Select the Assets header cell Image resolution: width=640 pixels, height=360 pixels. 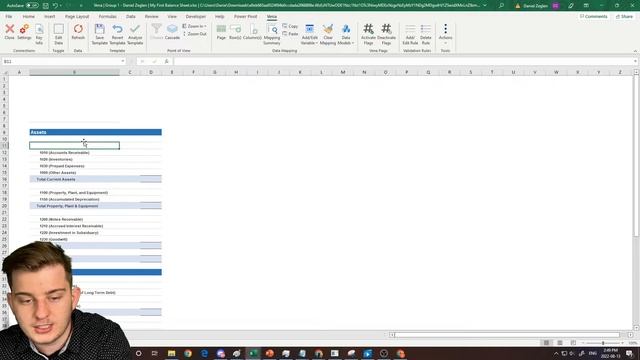[x=74, y=132]
